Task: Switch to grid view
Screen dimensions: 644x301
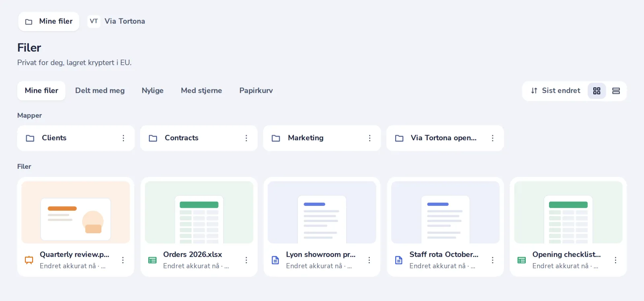Action: click(x=597, y=91)
